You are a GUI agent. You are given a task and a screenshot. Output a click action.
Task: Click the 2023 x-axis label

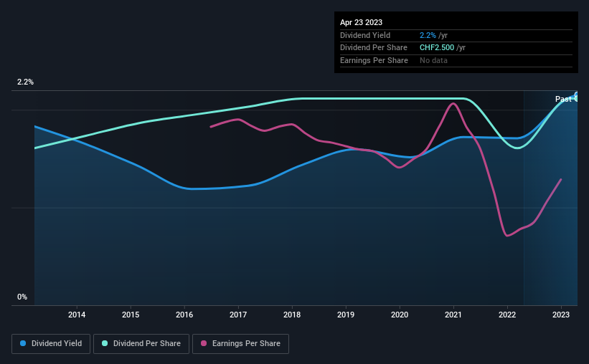coord(561,315)
